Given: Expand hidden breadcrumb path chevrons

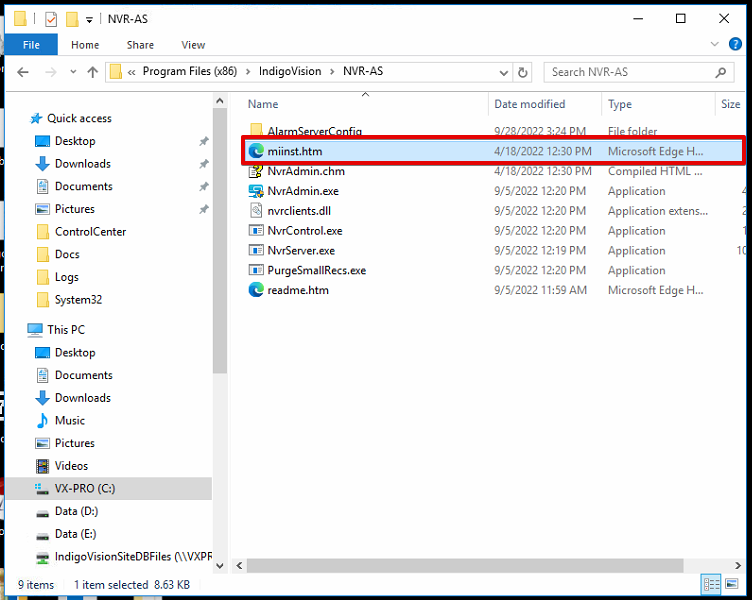Looking at the screenshot, I should tap(131, 72).
